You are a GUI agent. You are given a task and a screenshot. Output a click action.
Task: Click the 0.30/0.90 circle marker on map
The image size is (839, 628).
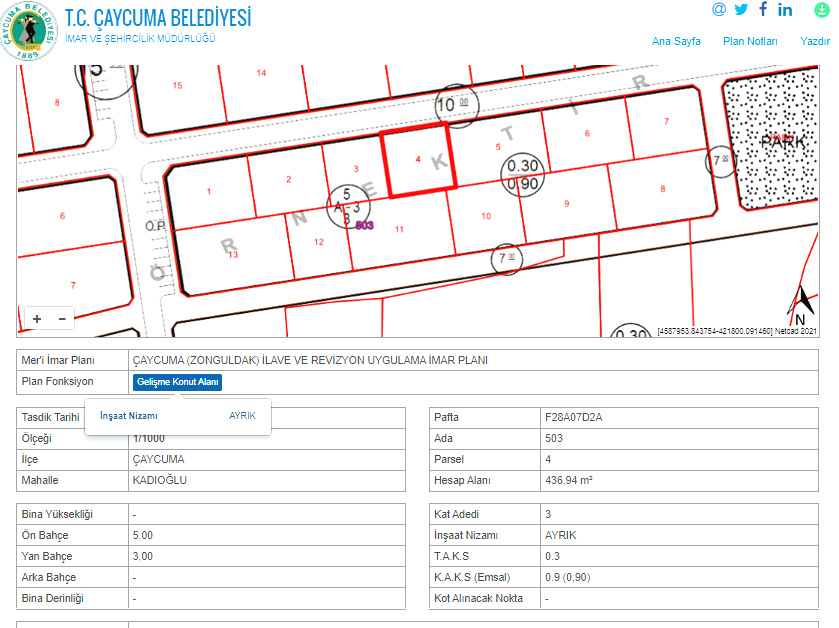(524, 175)
